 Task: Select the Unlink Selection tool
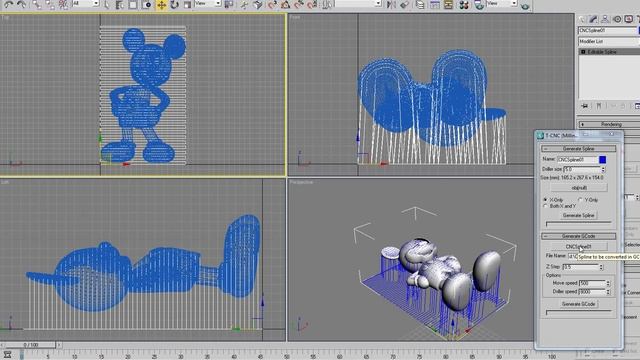pos(50,4)
